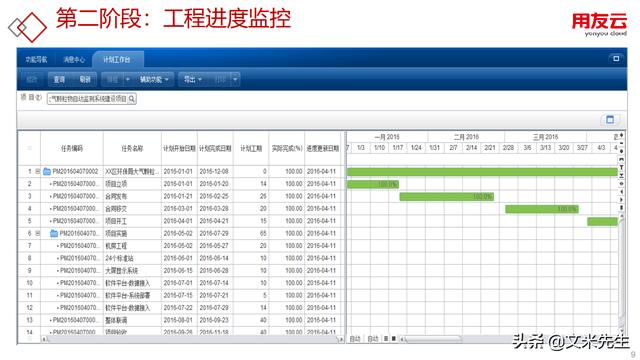640x360 pixels.
Task: Click the 进度更新日期 column header
Action: (323, 149)
